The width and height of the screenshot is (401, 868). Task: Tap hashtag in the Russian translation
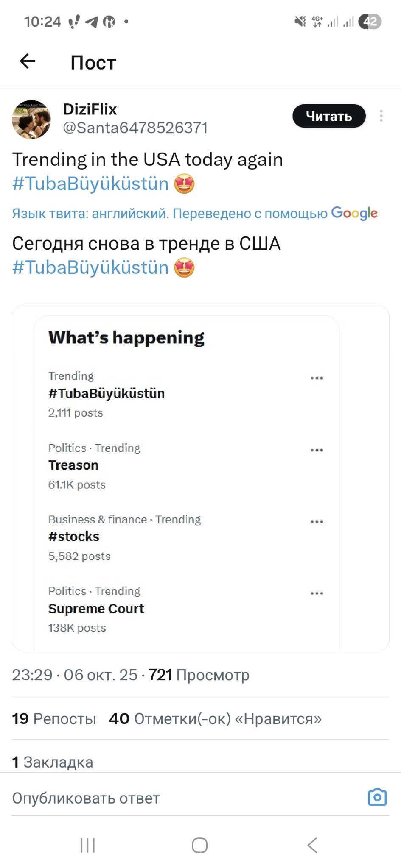91,268
